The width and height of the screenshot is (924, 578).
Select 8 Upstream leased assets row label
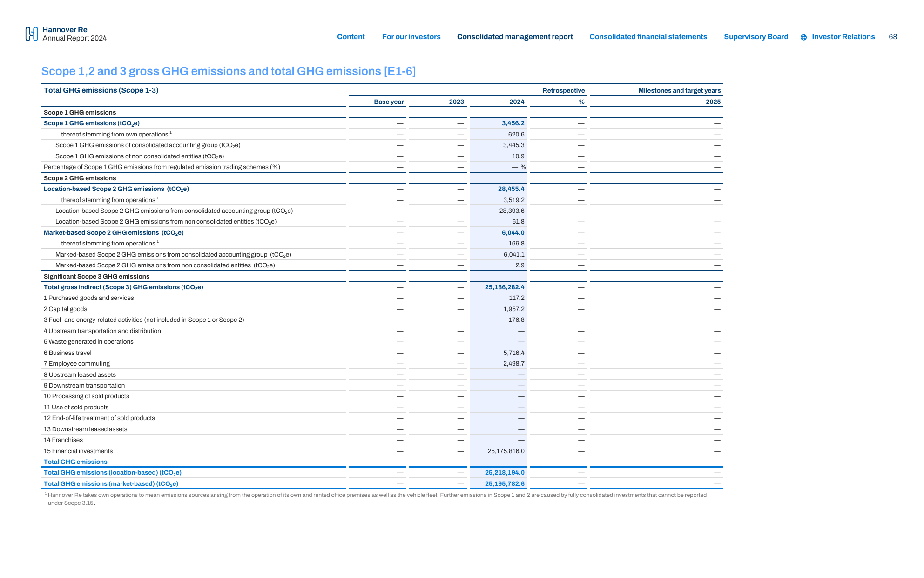pos(80,375)
